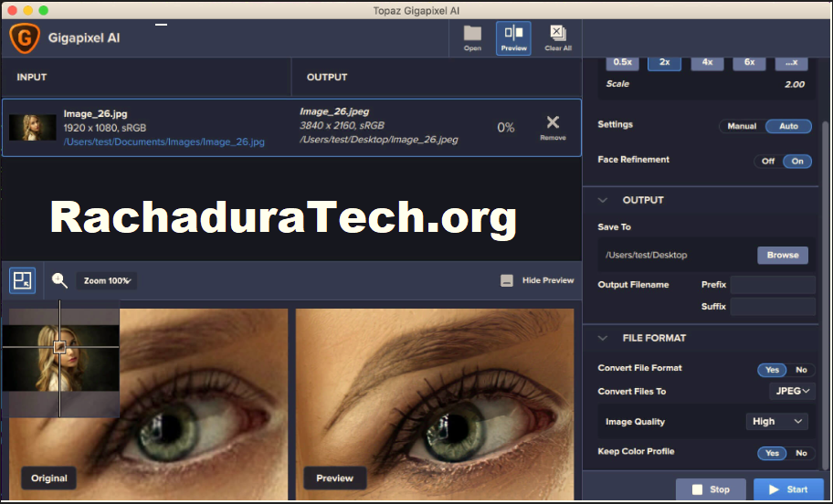The width and height of the screenshot is (833, 504).
Task: Turn Face Refinement On
Action: [797, 162]
